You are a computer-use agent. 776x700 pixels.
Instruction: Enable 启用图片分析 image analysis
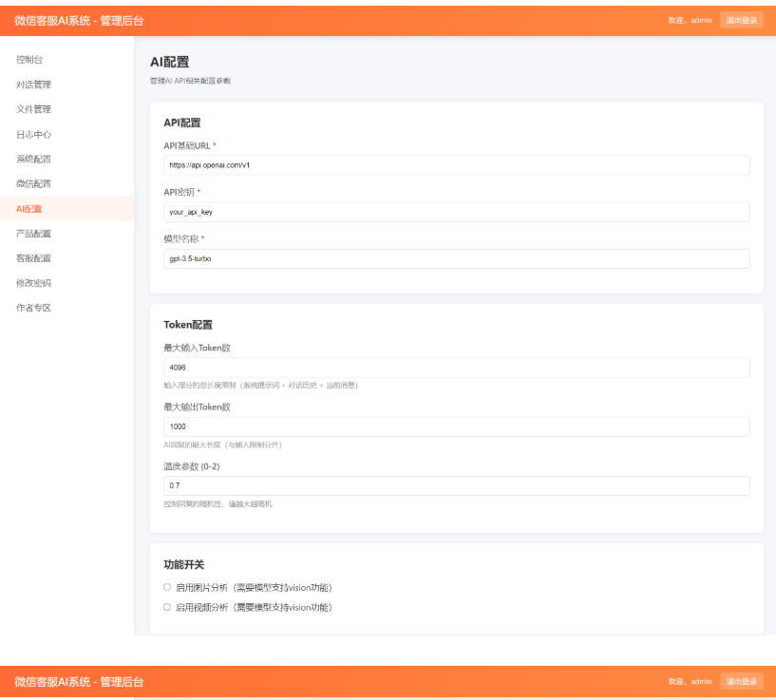(167, 585)
